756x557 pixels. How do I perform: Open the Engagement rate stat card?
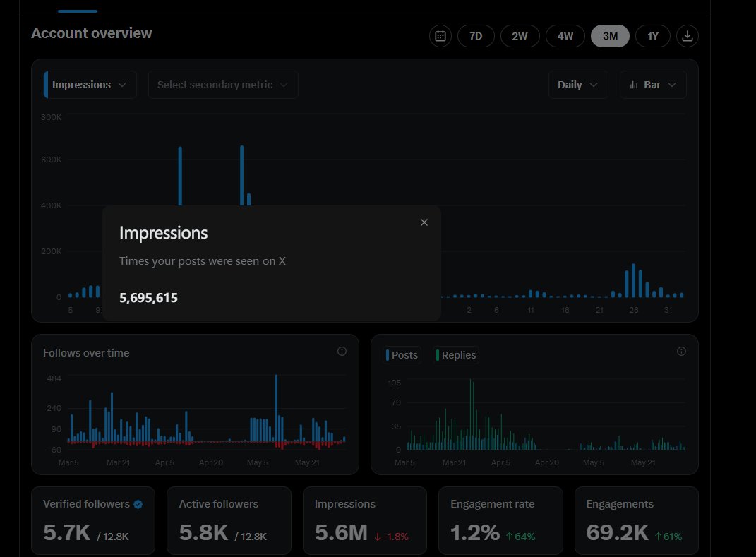[x=500, y=521]
